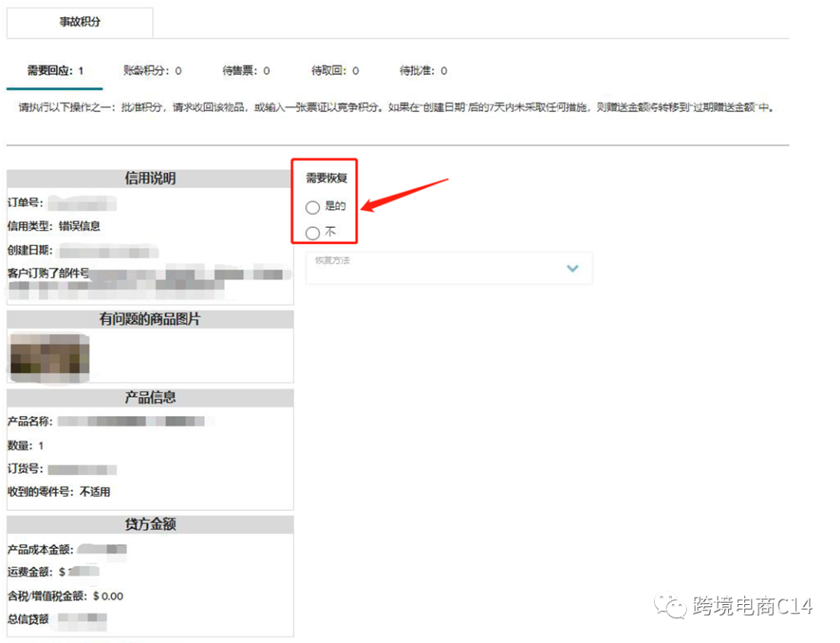Click the 产品成本金额 label
840x643 pixels.
pyautogui.click(x=40, y=549)
